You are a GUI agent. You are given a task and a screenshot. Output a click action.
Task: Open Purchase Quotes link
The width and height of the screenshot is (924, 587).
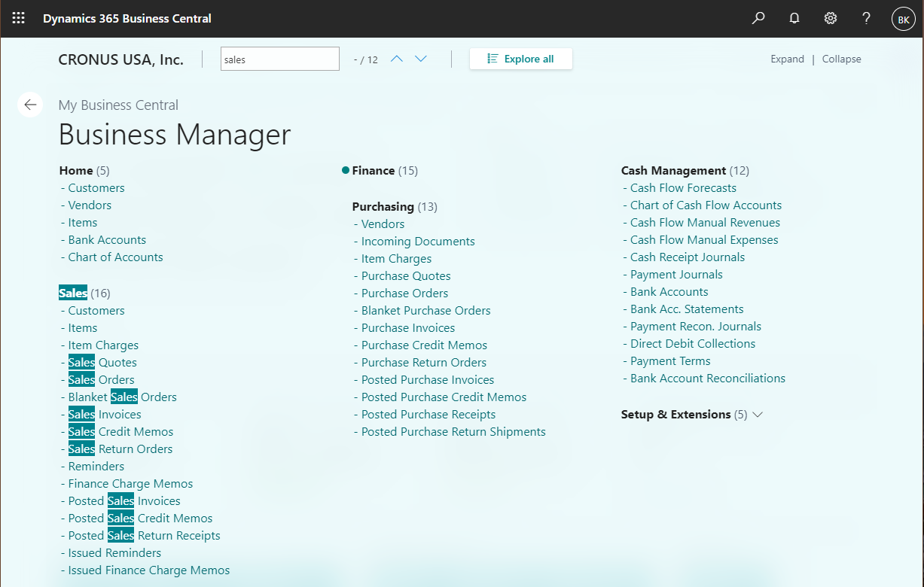(x=406, y=276)
